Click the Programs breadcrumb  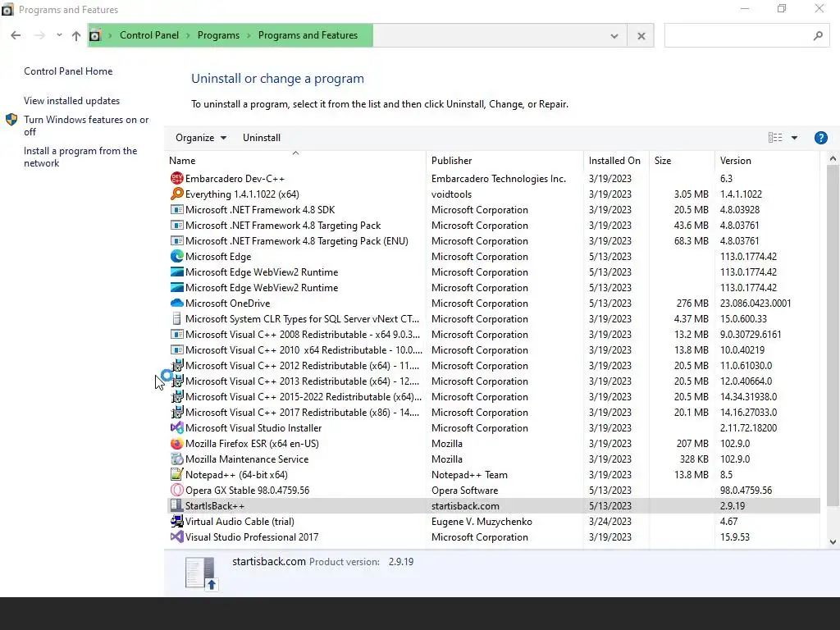(x=218, y=35)
